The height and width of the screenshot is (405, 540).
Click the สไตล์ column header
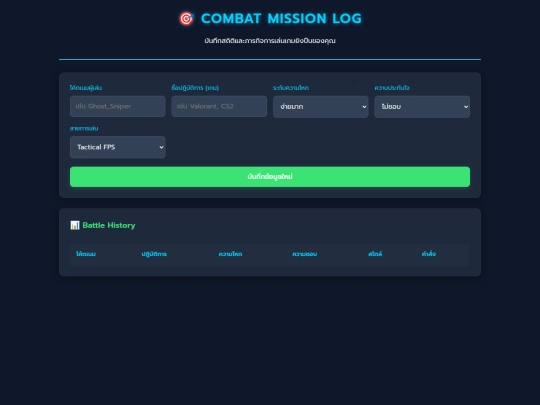tap(375, 254)
